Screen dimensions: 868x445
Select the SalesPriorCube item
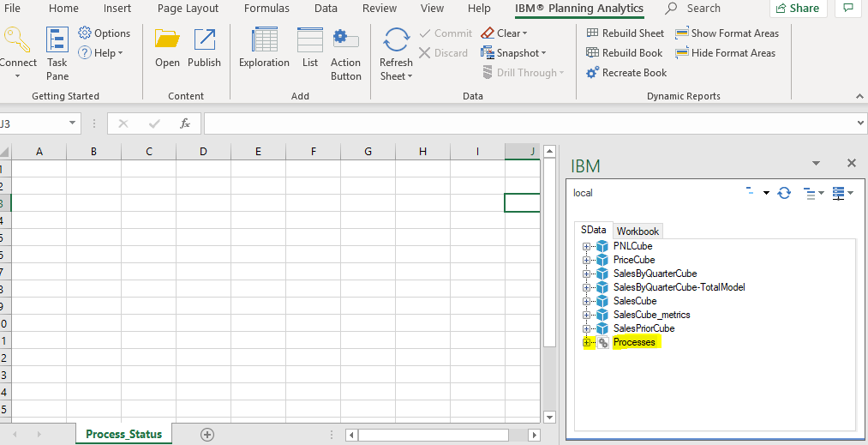click(644, 328)
